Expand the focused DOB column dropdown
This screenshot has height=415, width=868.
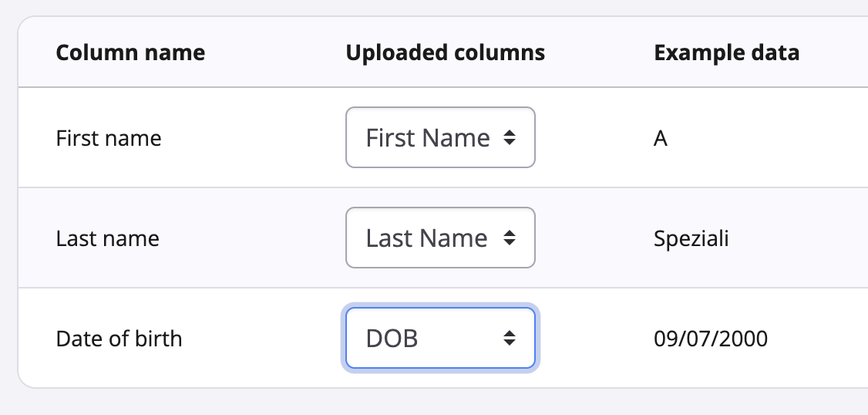(440, 338)
